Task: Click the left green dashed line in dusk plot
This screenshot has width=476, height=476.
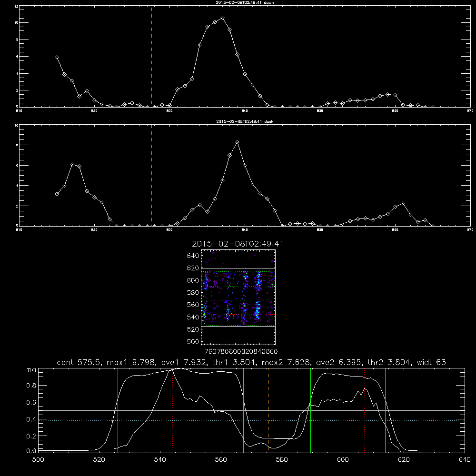Action: pos(151,175)
